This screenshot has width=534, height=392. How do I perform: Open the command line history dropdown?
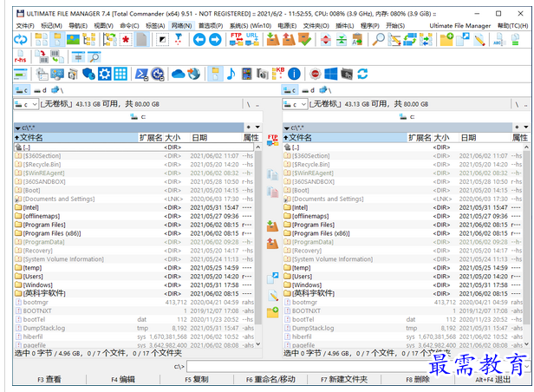[x=527, y=367]
